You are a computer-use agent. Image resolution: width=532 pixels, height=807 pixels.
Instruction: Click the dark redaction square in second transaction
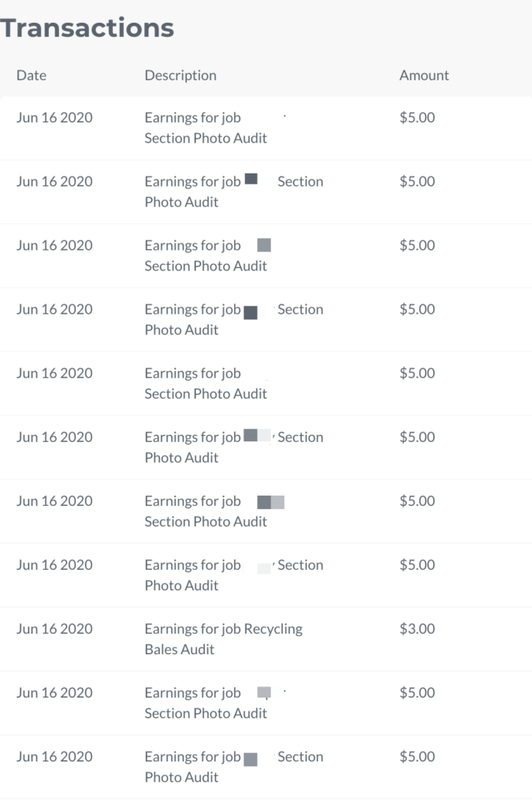pyautogui.click(x=251, y=179)
